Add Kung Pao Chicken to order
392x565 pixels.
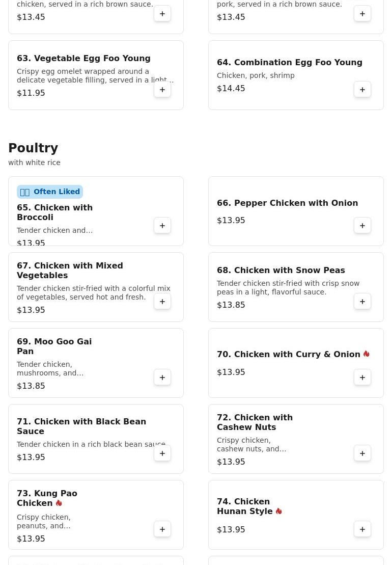[162, 529]
